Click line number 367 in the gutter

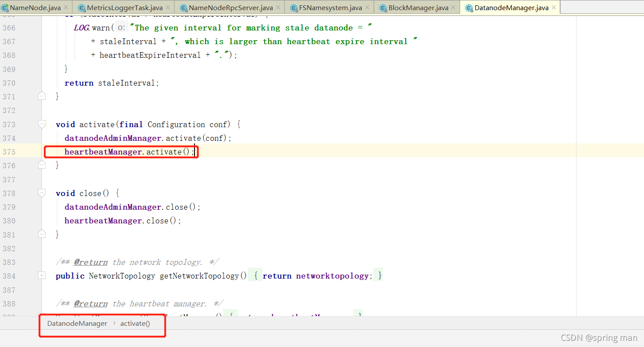9,41
